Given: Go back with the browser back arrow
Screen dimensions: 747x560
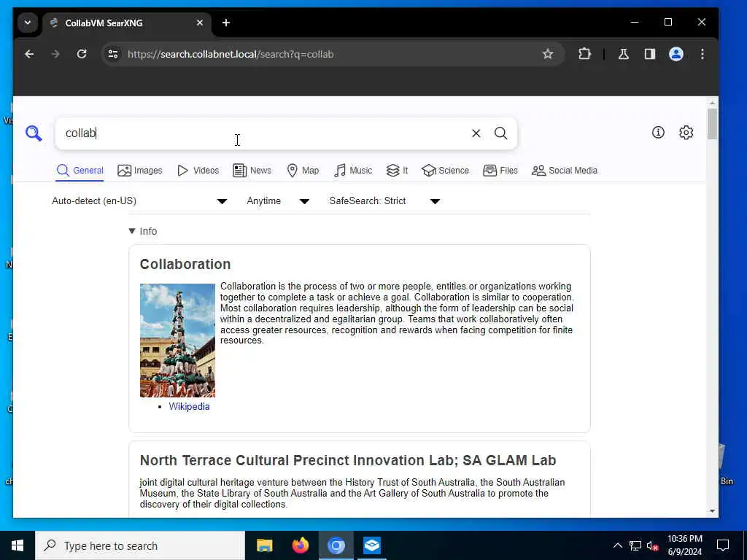Looking at the screenshot, I should tap(29, 54).
